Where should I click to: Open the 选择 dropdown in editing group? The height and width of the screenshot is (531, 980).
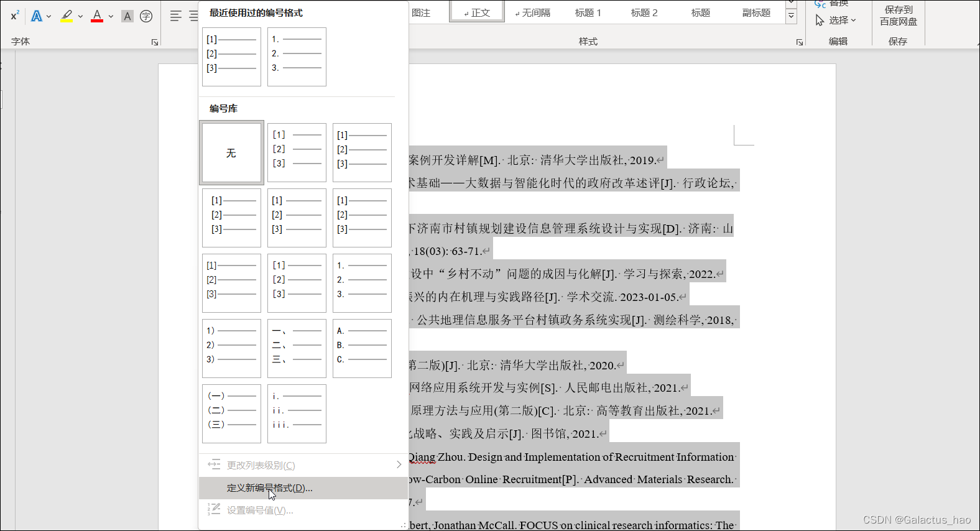(x=836, y=21)
